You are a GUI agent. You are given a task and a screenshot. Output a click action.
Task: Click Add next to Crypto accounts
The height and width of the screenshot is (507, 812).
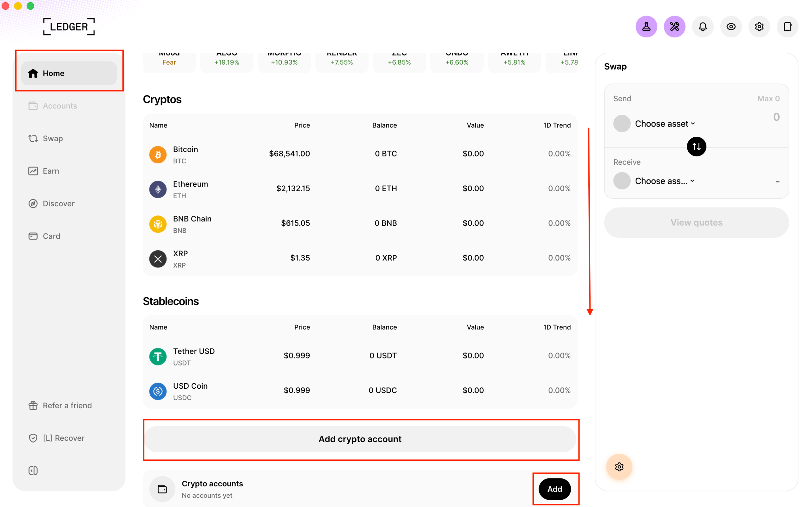click(555, 489)
